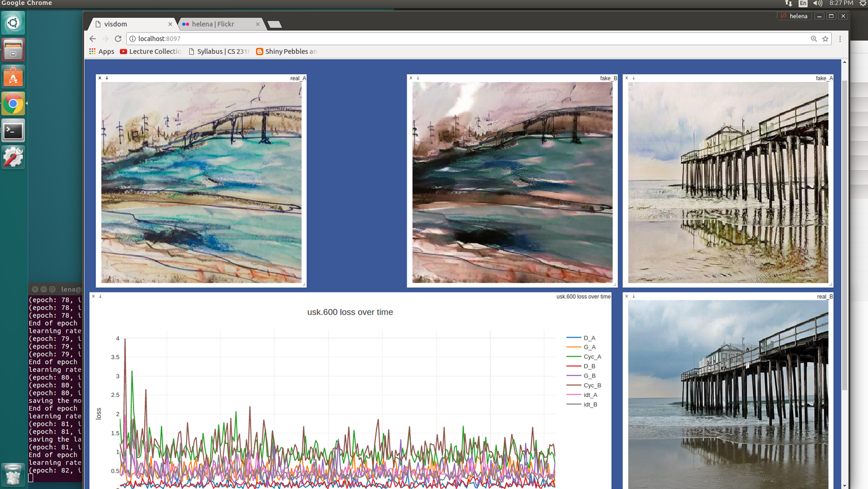Hide the D_A loss curve via legend
The width and height of the screenshot is (868, 489).
590,337
